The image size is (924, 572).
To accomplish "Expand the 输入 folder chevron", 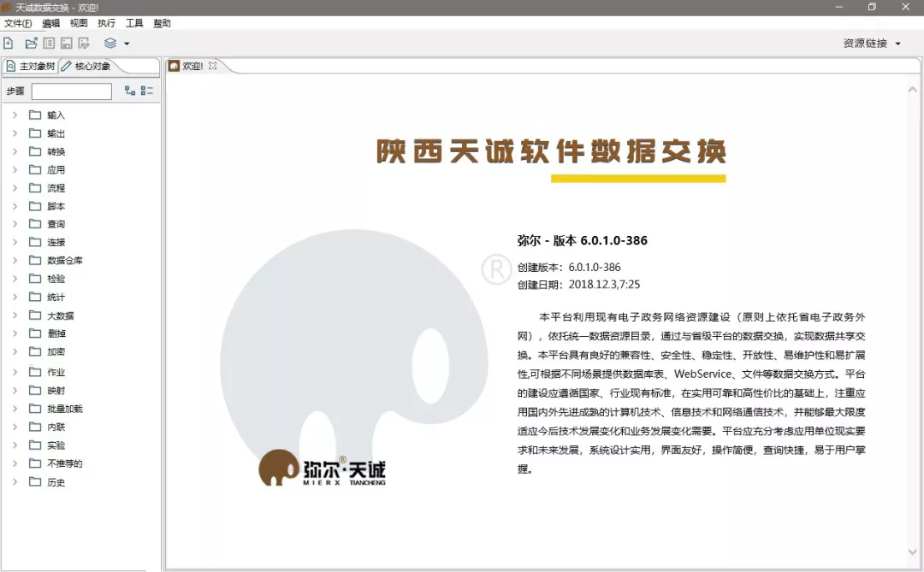I will tap(15, 115).
